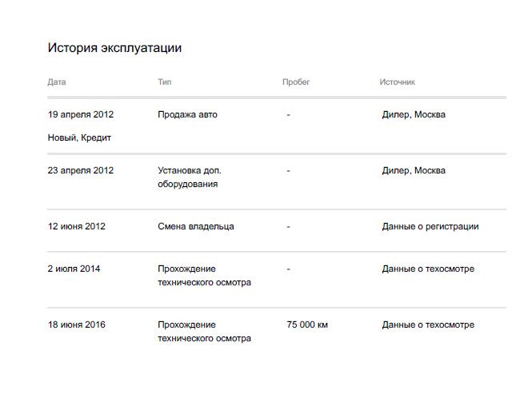This screenshot has height=394, width=532.
Task: Click the date 18 июня 2016
Action: pos(77,324)
